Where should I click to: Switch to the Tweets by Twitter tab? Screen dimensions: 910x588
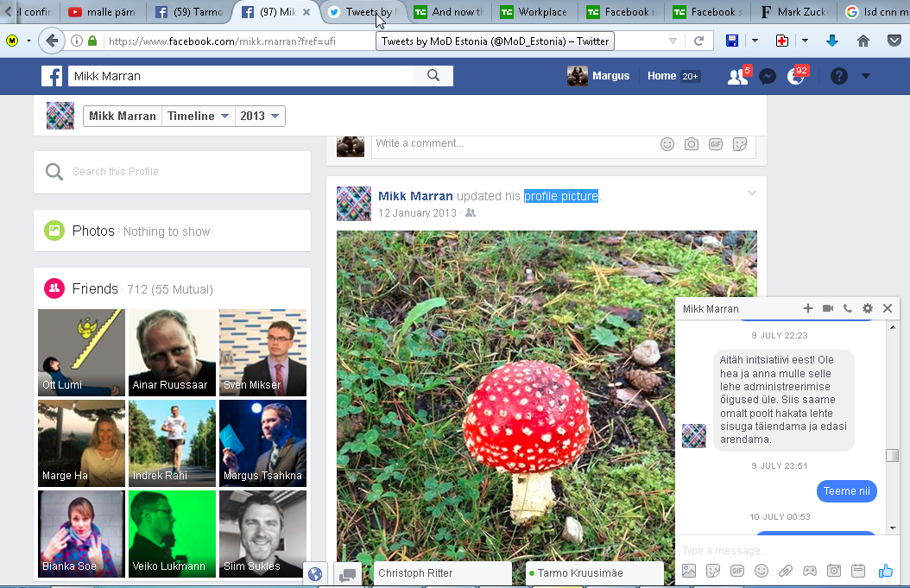pyautogui.click(x=363, y=11)
